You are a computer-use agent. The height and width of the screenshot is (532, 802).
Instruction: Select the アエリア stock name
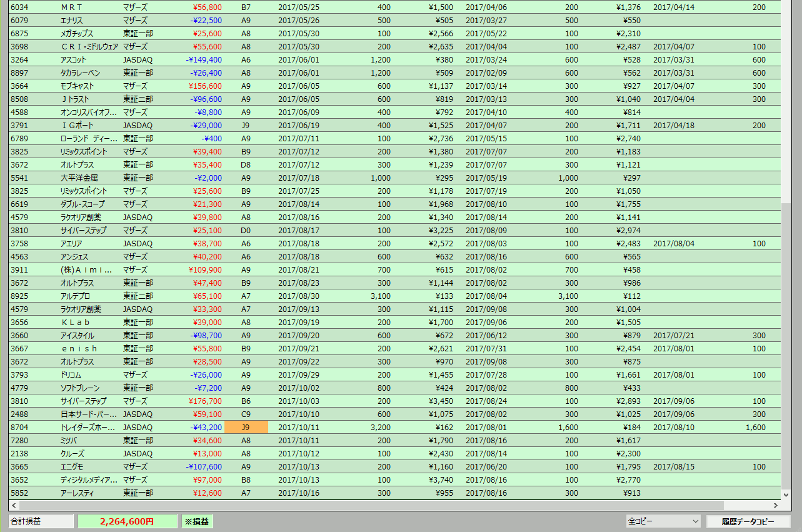pyautogui.click(x=71, y=243)
